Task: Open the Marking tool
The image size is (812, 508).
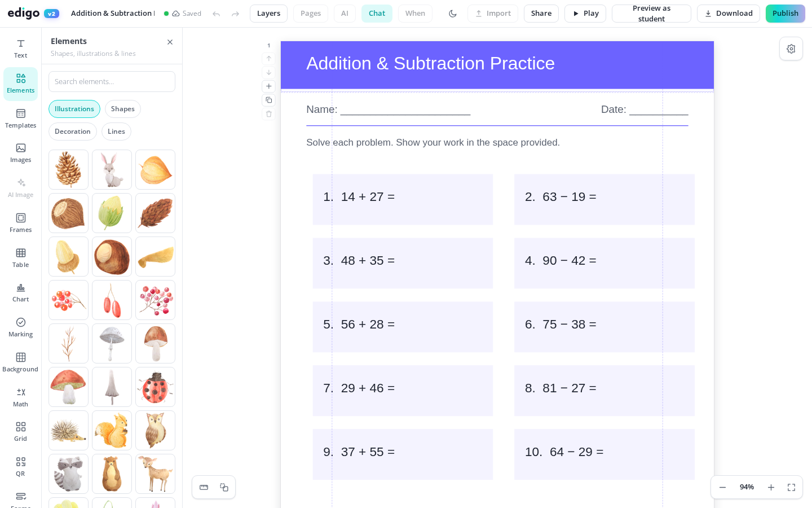Action: 20,327
